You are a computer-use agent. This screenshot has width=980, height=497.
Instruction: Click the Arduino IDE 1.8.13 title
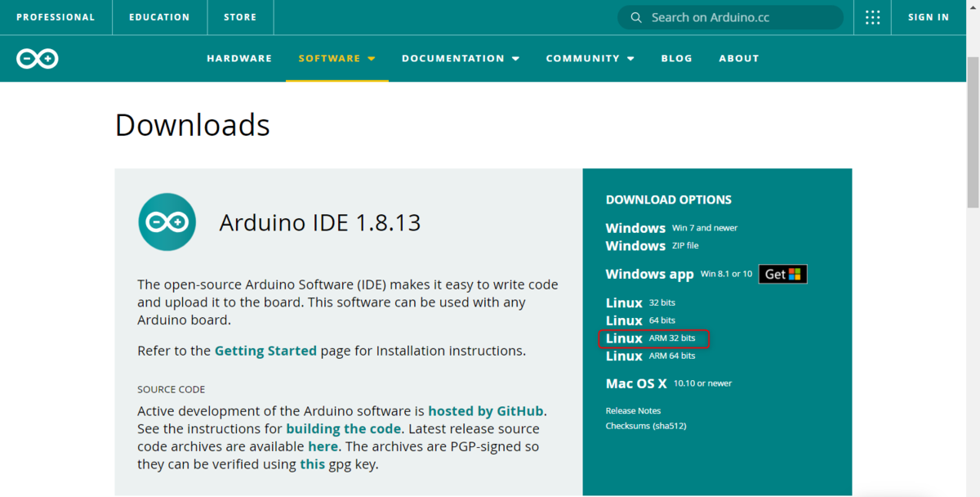click(x=320, y=222)
